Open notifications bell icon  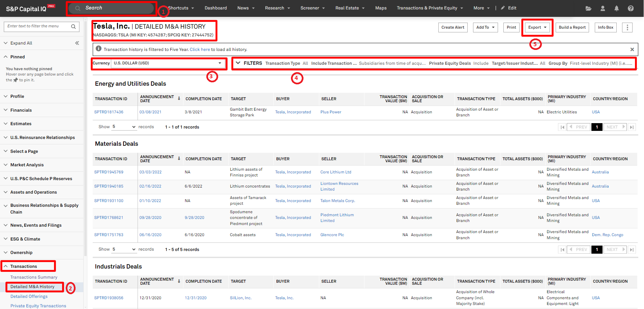[616, 8]
